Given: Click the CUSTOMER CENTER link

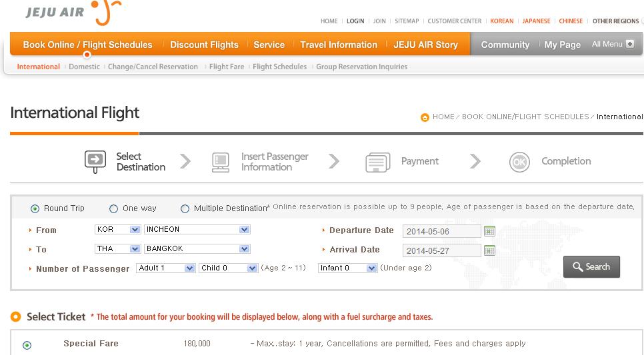Looking at the screenshot, I should pos(454,21).
